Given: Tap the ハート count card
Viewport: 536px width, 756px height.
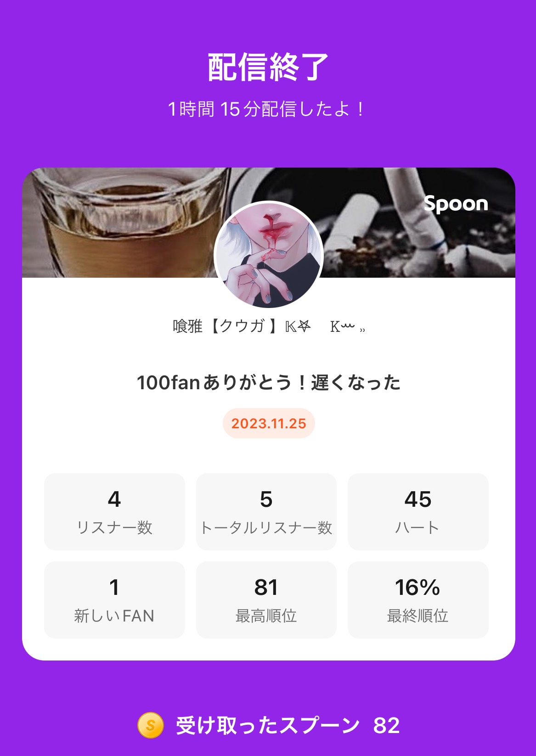Looking at the screenshot, I should 418,511.
